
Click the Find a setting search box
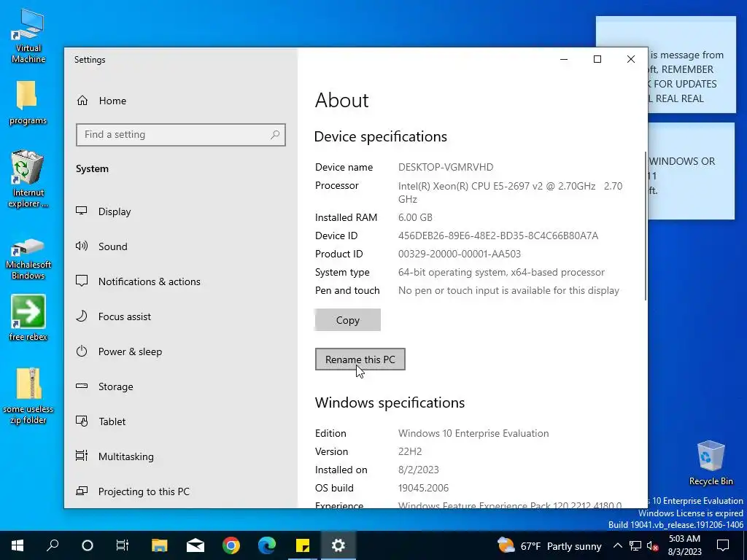tap(181, 135)
